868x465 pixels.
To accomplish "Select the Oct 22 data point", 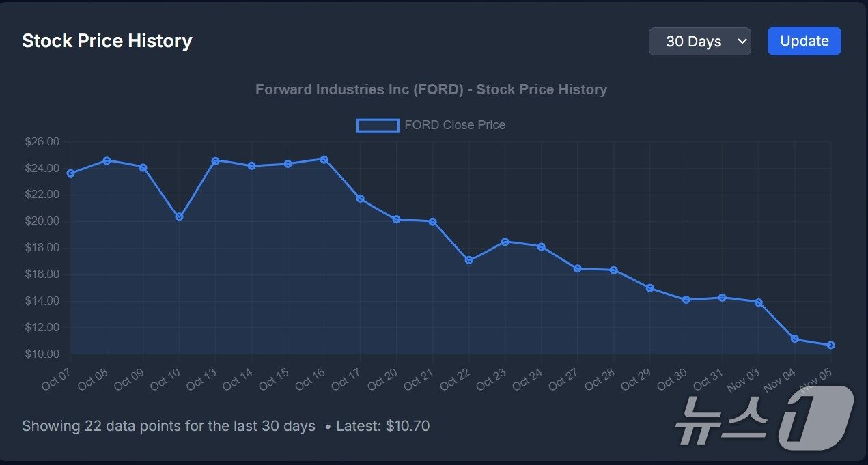I will coord(468,260).
